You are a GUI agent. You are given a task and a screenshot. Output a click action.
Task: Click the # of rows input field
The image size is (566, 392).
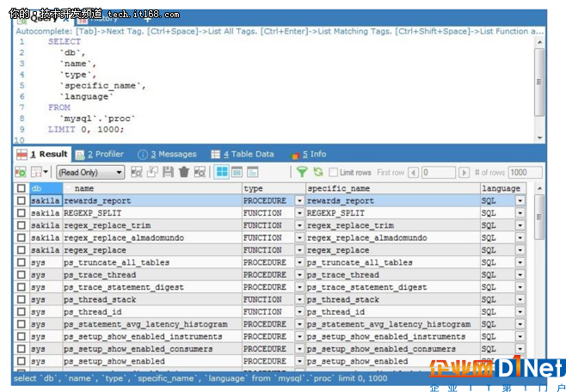[526, 173]
